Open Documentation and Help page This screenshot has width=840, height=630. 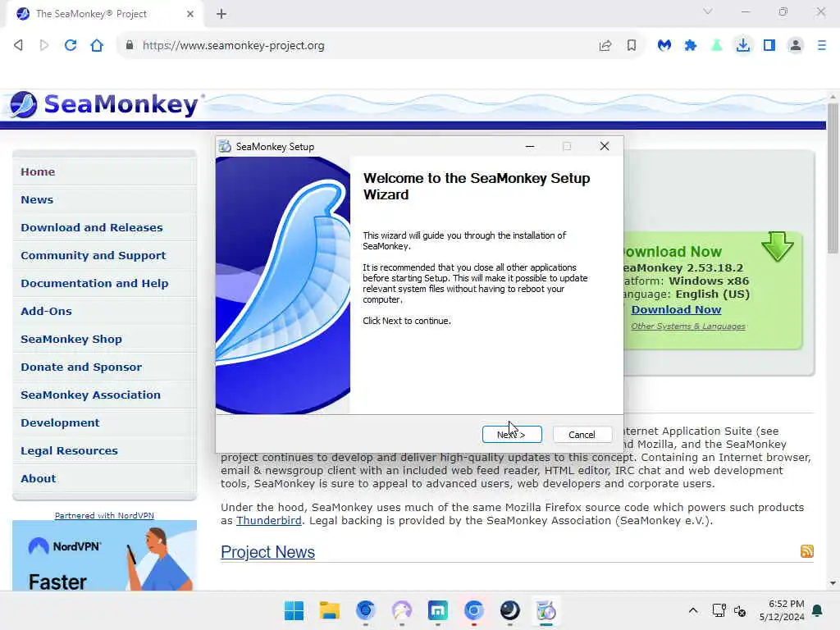point(94,283)
